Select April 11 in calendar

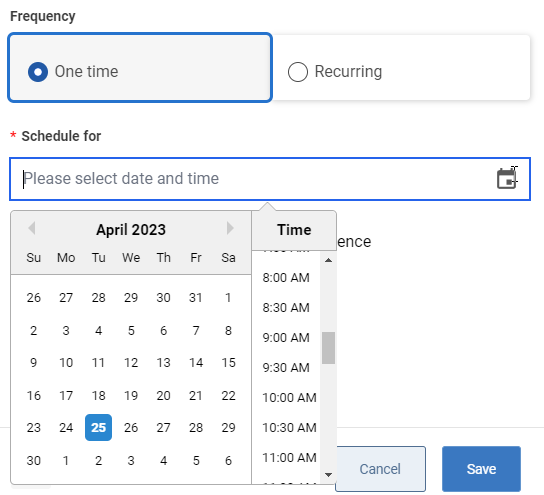click(99, 362)
